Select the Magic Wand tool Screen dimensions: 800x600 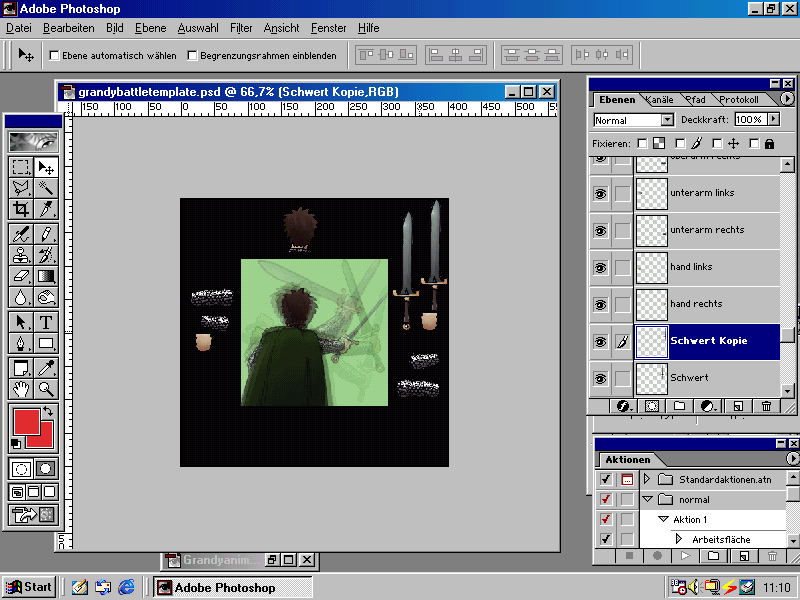click(x=46, y=188)
